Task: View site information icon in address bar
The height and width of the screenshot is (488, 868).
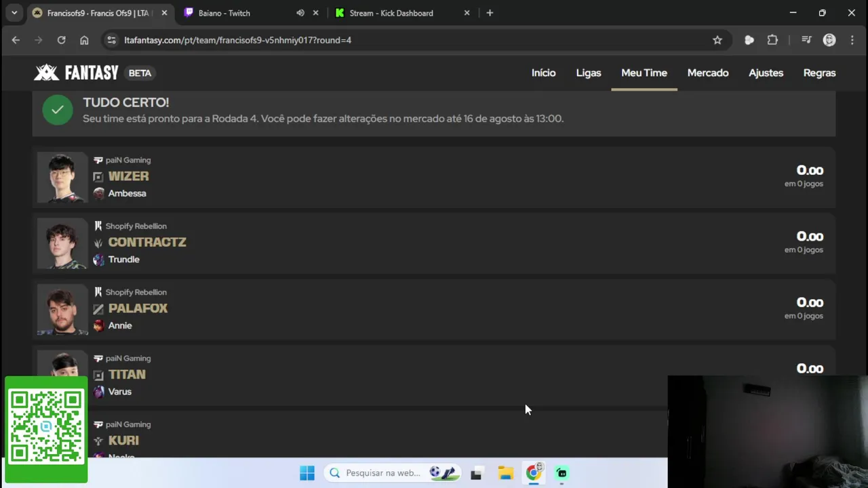Action: pos(112,40)
